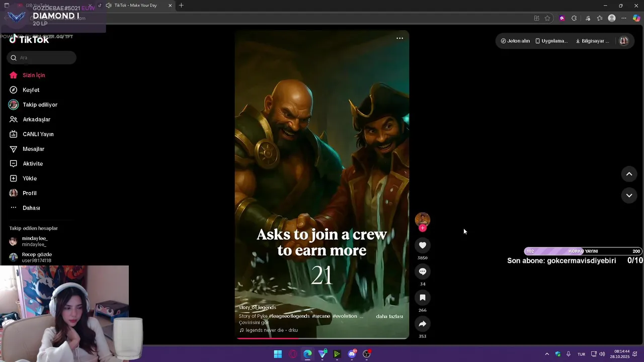Open the legends never die - drku sound
644x362 pixels.
269,330
